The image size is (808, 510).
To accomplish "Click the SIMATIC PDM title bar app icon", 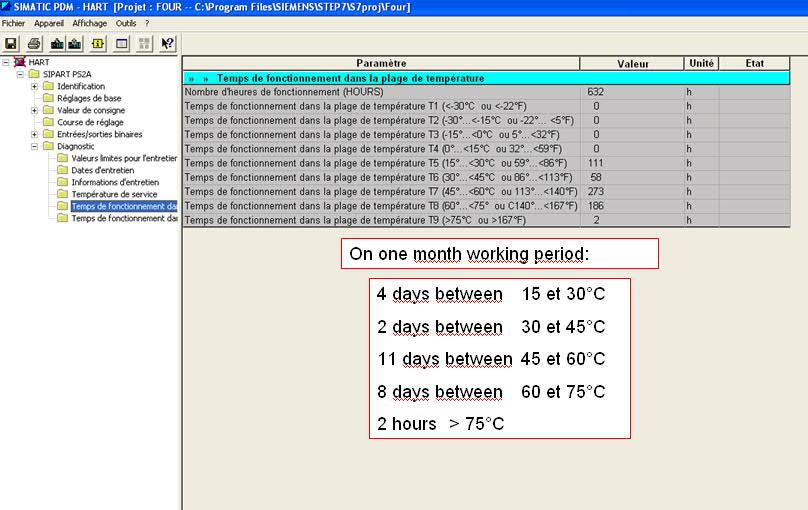I will (6, 6).
